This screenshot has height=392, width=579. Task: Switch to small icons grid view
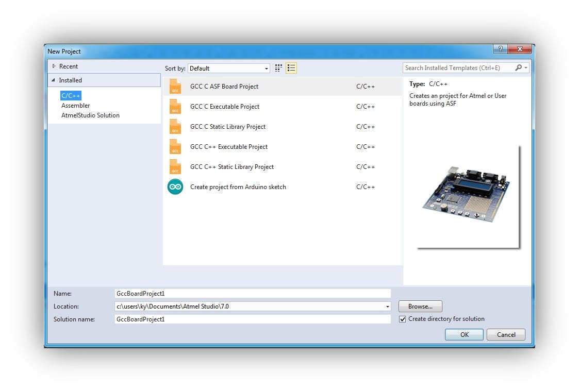click(x=278, y=68)
